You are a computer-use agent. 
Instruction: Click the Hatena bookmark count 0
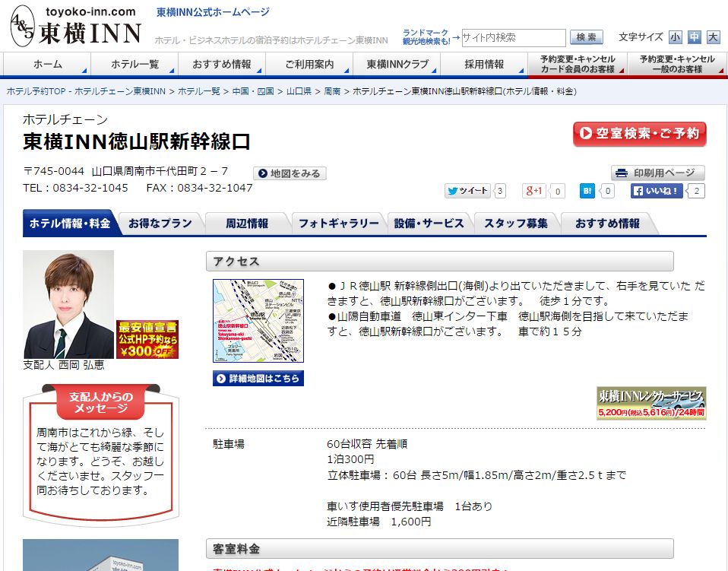607,191
